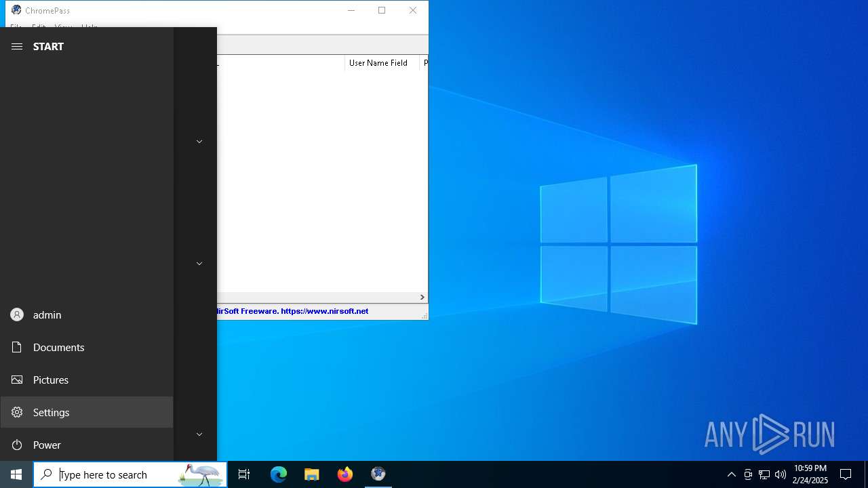Open Documents from Start menu
Screen dimensions: 868x488
[x=87, y=347]
